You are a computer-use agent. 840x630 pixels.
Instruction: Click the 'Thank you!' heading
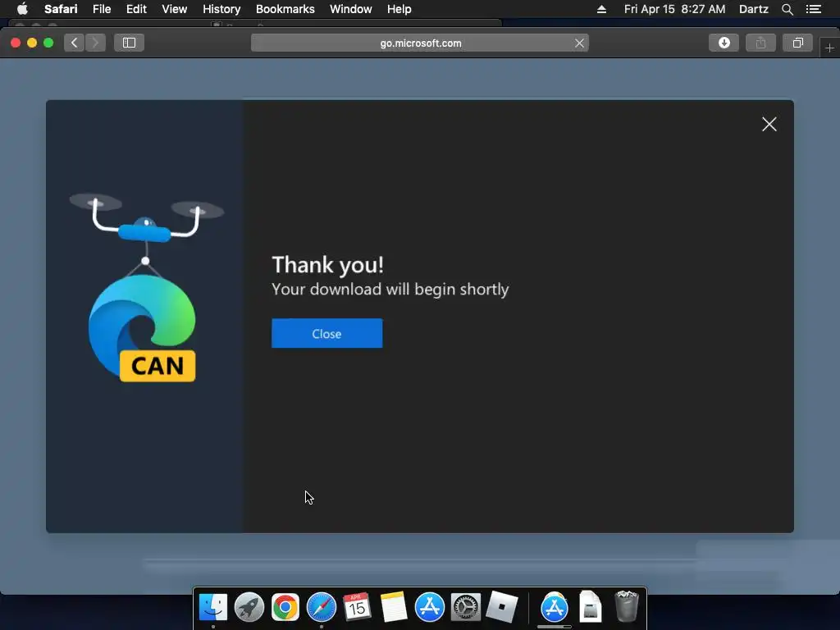[328, 264]
